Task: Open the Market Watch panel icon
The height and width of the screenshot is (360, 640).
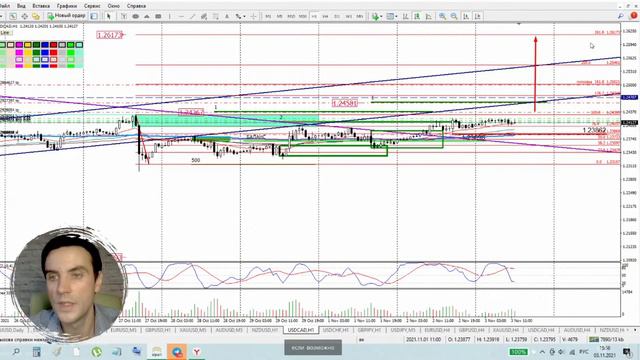Action: pos(13,16)
